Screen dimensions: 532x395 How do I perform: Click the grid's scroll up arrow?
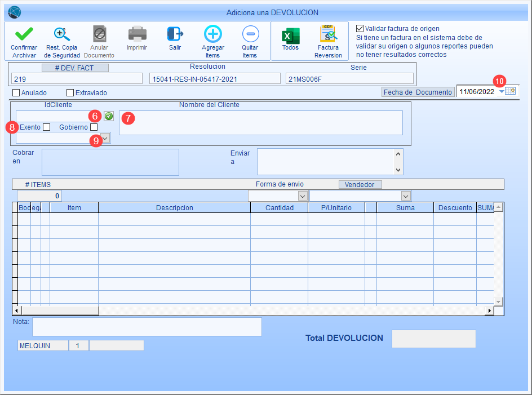[x=498, y=207]
